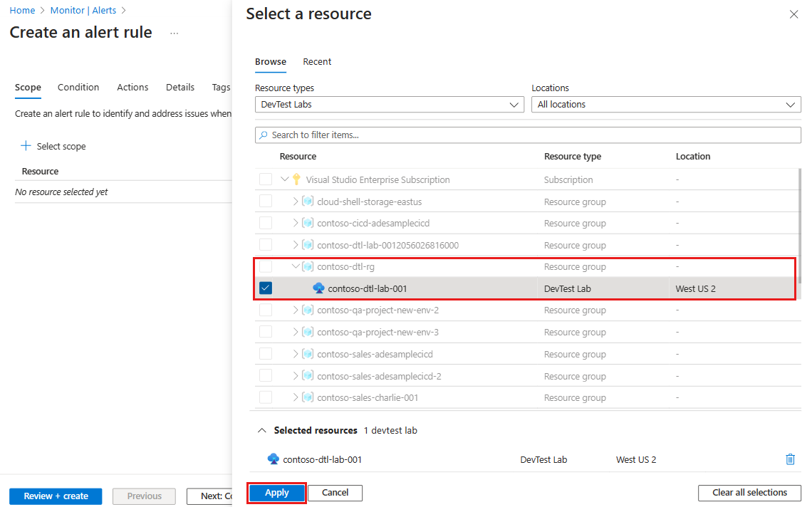
Task: Open the Locations dropdown
Action: [x=666, y=105]
